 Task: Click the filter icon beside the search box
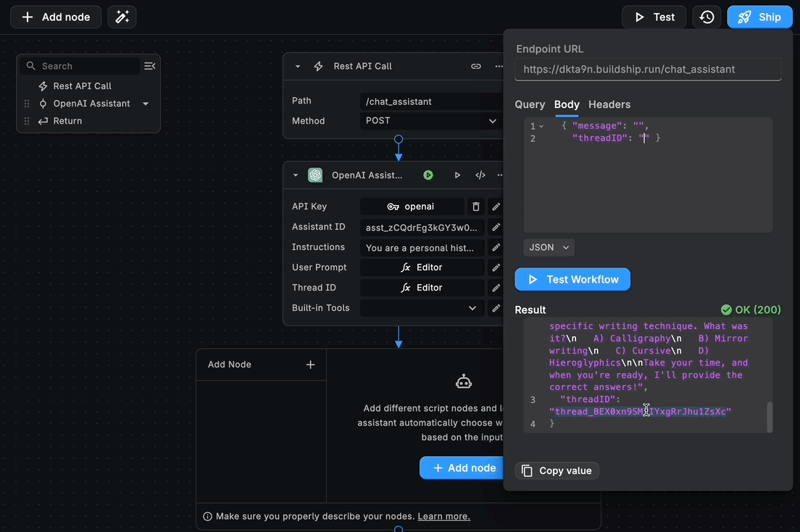[x=150, y=65]
